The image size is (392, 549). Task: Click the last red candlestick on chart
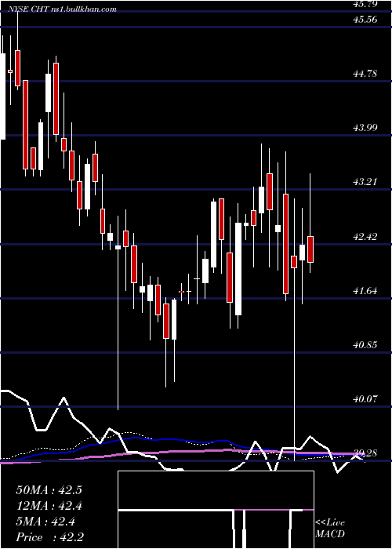coord(310,249)
